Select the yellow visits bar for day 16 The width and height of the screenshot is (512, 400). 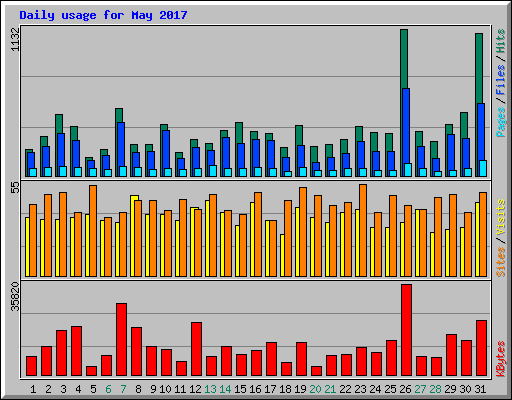coord(252,239)
